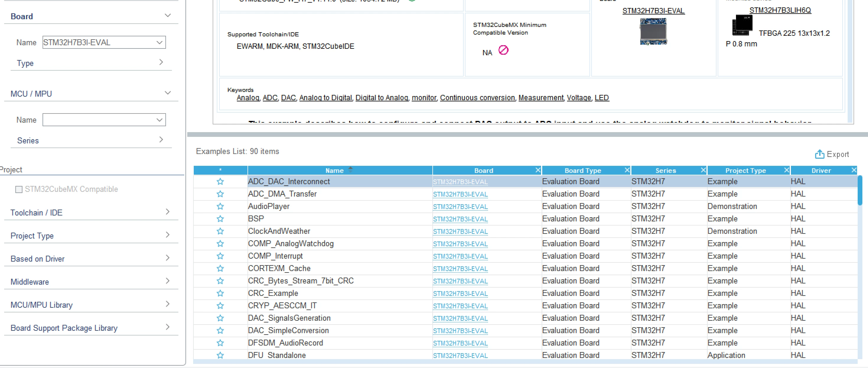Follow the Continuous conversion keyword link
This screenshot has width=868, height=368.
(478, 98)
